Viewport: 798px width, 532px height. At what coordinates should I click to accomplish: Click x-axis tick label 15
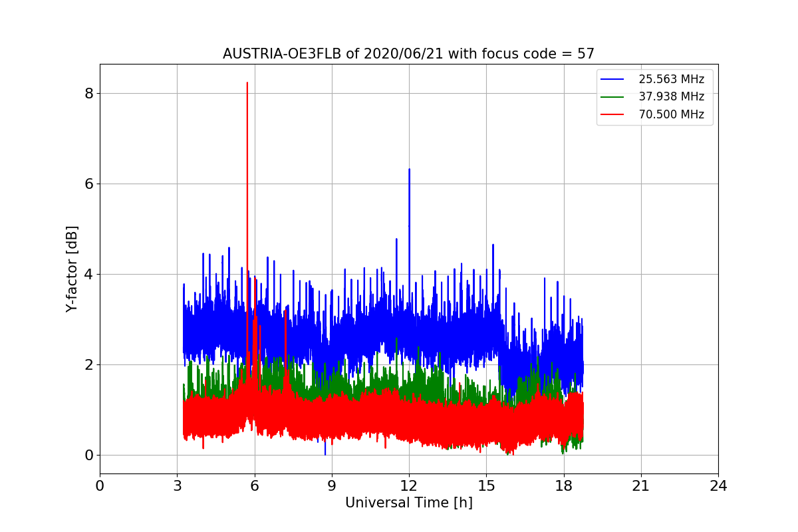[x=486, y=485]
